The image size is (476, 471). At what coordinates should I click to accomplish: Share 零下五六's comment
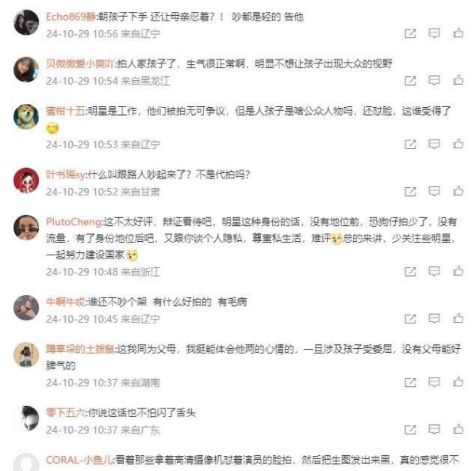[x=410, y=429]
